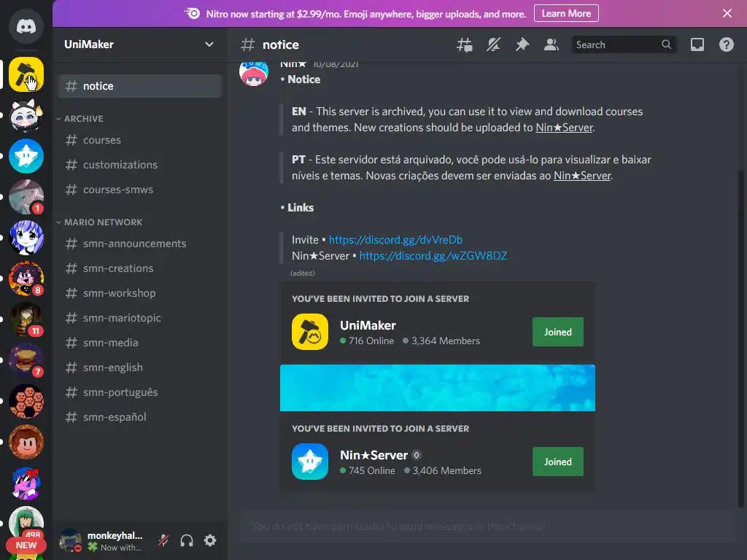Open UniMaker server dropdown menu
The height and width of the screenshot is (560, 747).
pos(209,44)
